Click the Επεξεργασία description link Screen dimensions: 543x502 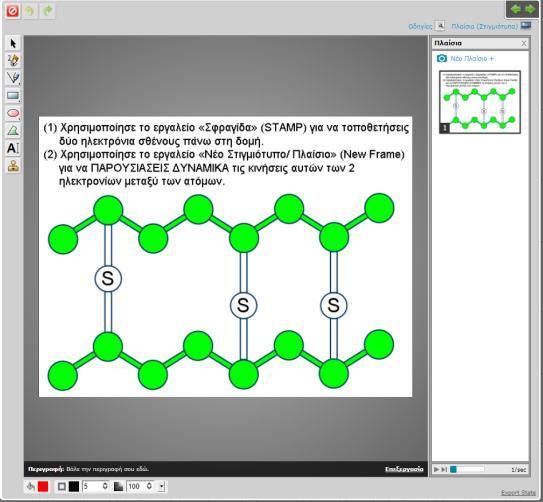tap(404, 469)
